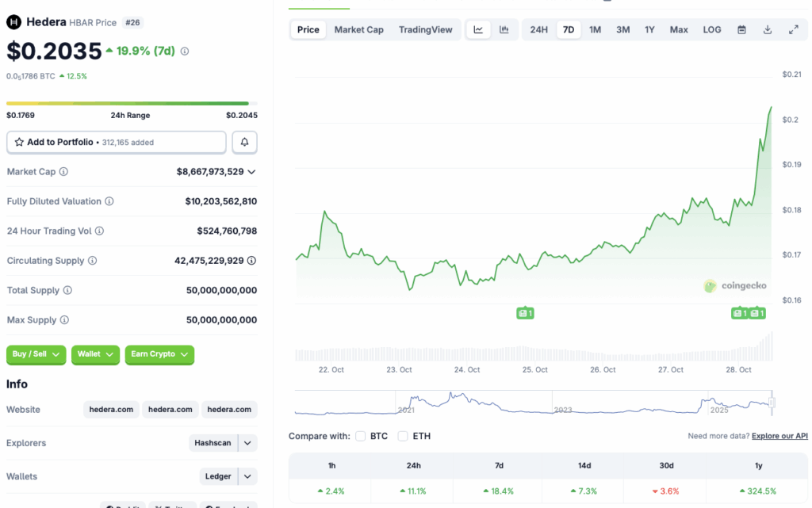Image resolution: width=812 pixels, height=508 pixels.
Task: Open the Explore our API link
Action: coord(779,436)
